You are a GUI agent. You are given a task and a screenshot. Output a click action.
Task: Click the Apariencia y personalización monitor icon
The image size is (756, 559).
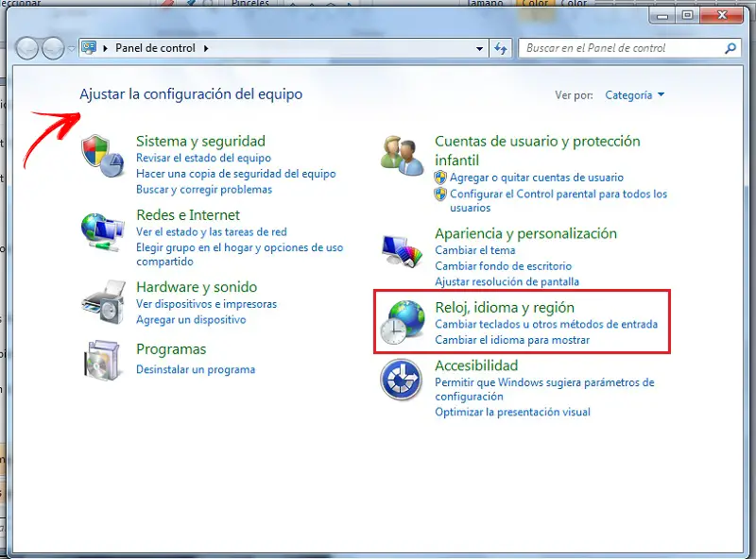point(402,250)
